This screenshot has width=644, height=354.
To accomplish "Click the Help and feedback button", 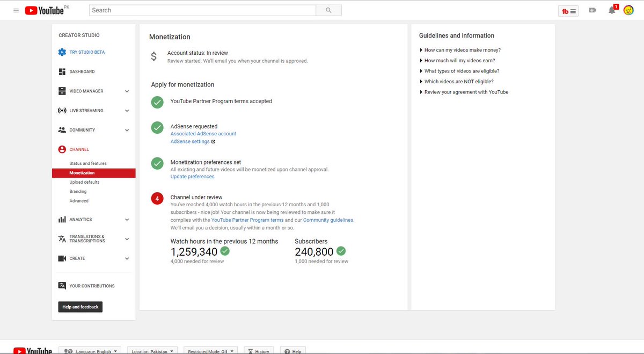I will tap(80, 307).
